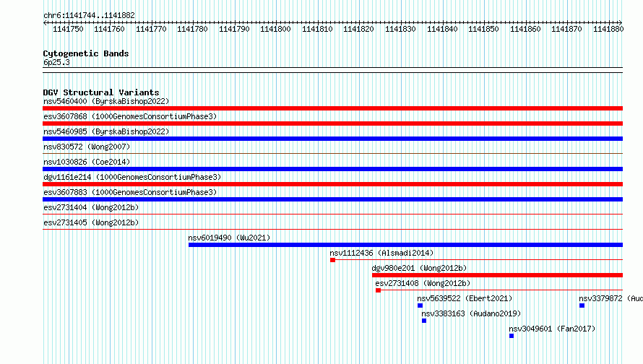The height and width of the screenshot is (364, 643).
Task: Click ruler position 1141760
Action: [x=110, y=29]
